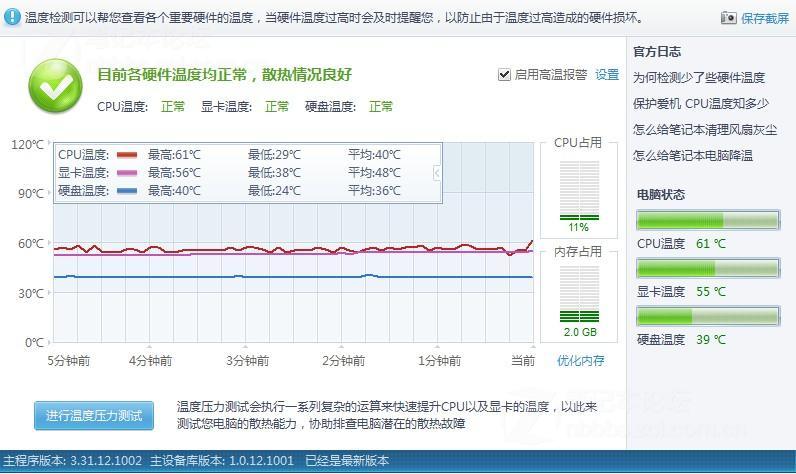Click 平均:40℃ in the legend
The width and height of the screenshot is (796, 474).
point(374,155)
